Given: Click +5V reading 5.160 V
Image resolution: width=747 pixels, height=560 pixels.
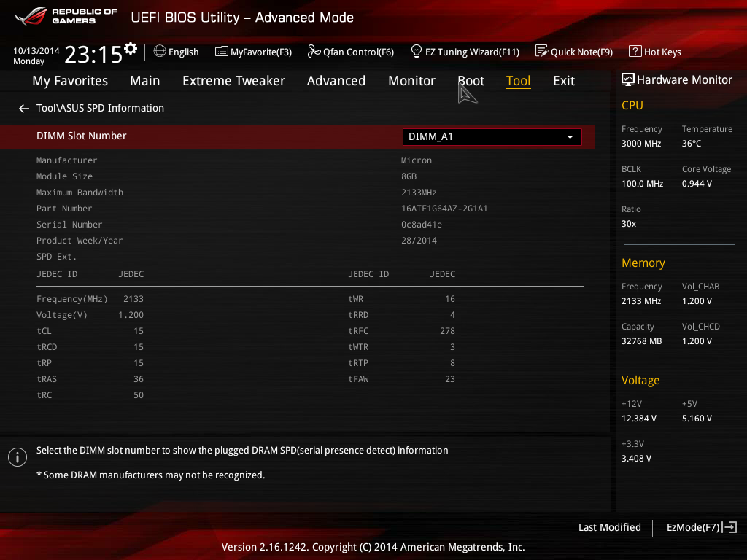Looking at the screenshot, I should [x=697, y=419].
